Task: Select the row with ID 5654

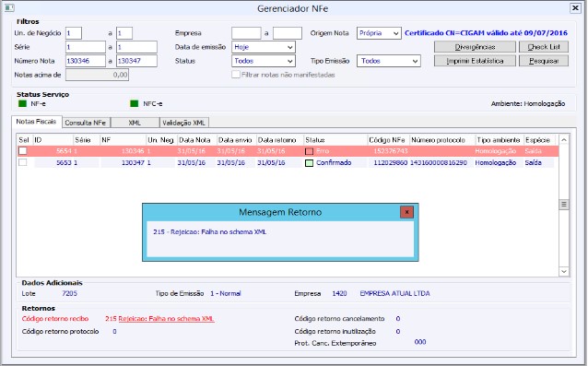Action: 288,151
